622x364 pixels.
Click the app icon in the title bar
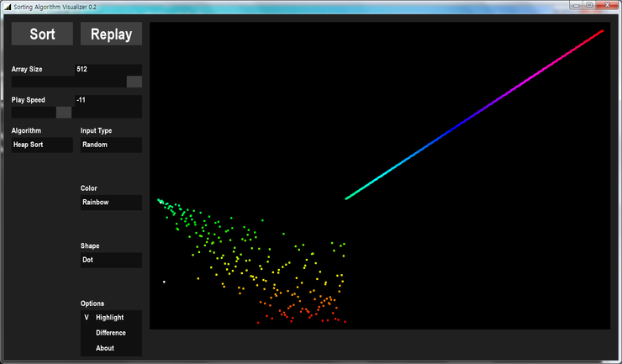pos(8,7)
